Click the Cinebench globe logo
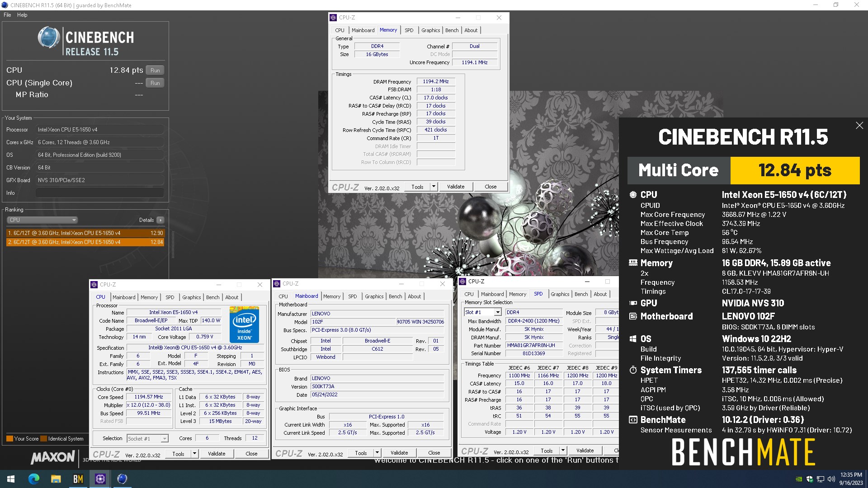 coord(49,38)
